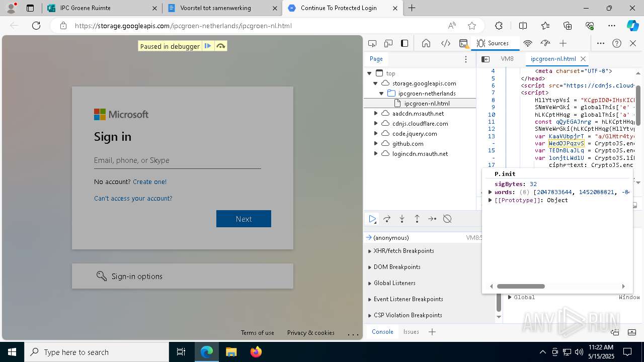Click the Step arrow-dot icon

tap(432, 219)
